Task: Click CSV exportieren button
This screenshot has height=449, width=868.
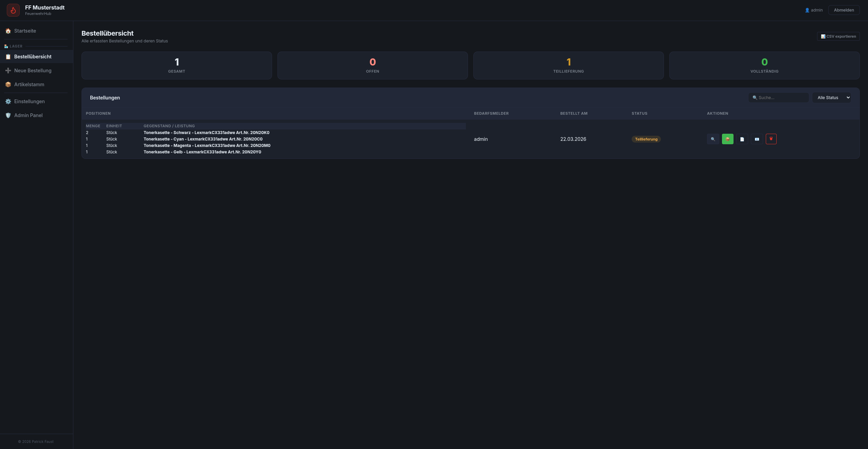Action: point(838,36)
